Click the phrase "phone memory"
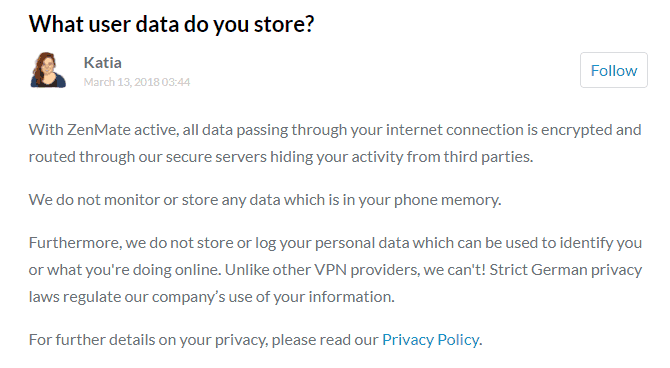The height and width of the screenshot is (368, 670). [447, 200]
